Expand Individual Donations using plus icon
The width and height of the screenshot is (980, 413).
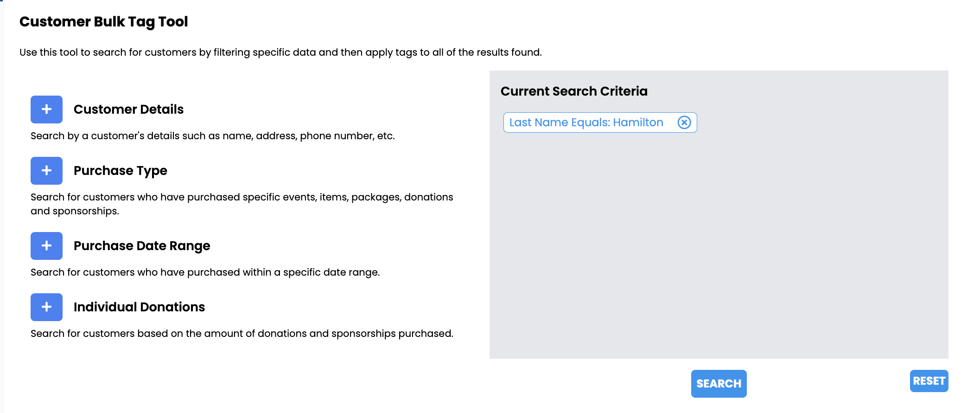click(x=46, y=307)
